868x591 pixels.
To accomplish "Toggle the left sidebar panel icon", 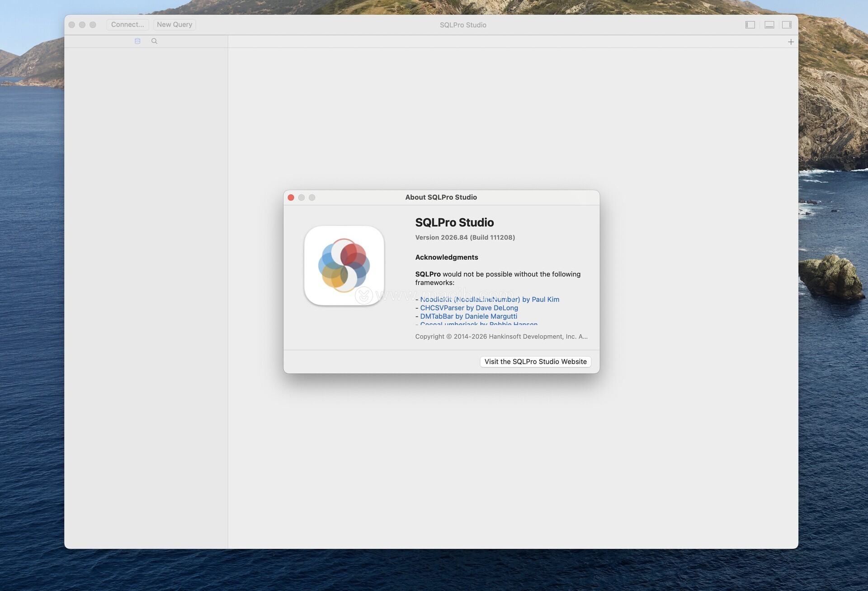I will (750, 25).
